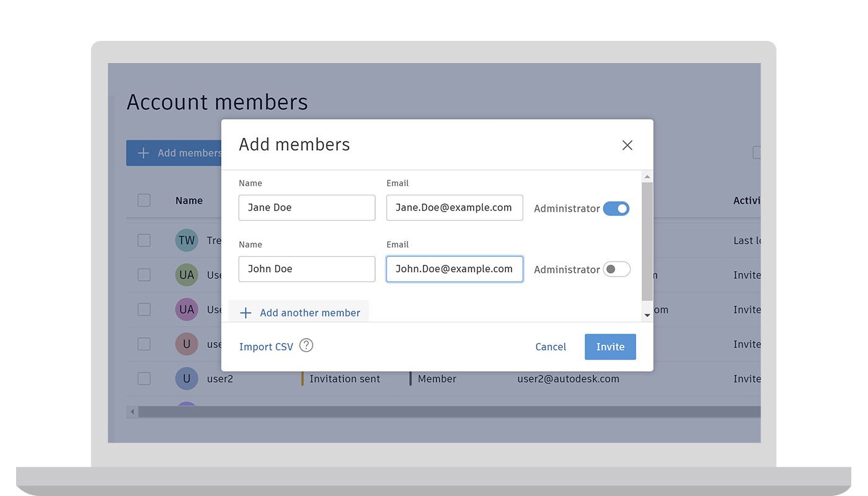Screen dimensions: 868x496
Task: Tick the checkbox for user2 row
Action: pos(144,378)
